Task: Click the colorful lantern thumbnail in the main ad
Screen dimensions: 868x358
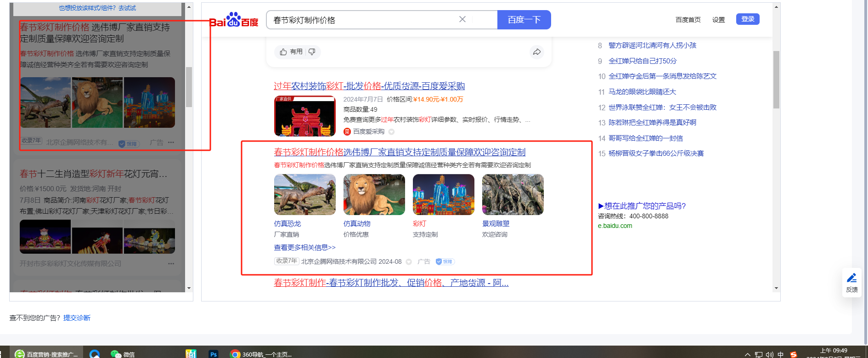Action: (444, 194)
